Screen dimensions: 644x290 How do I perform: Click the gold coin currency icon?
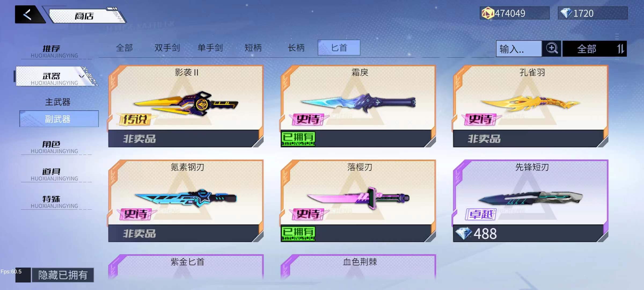(x=488, y=13)
